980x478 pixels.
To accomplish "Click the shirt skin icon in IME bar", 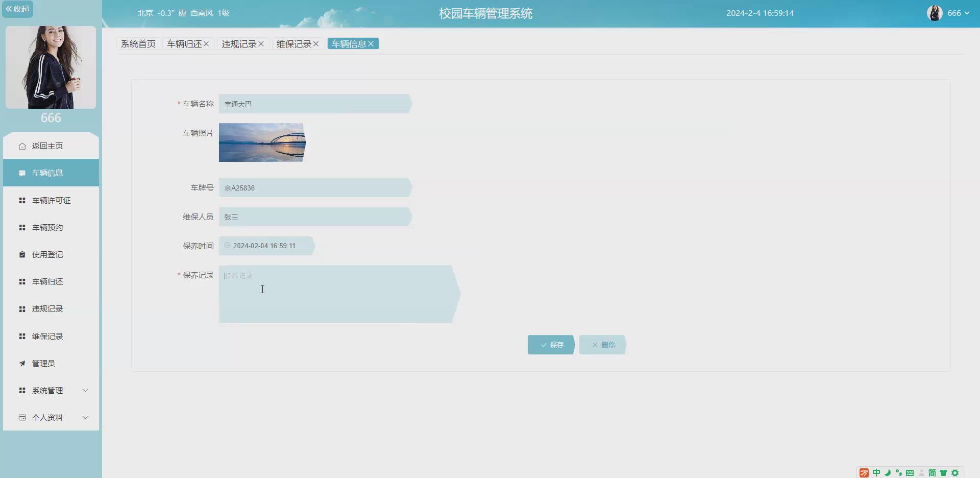I will coord(943,473).
